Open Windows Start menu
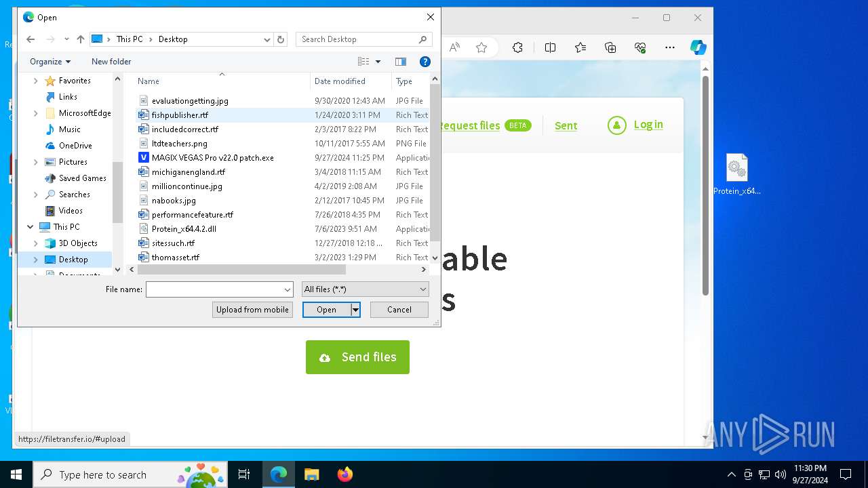The height and width of the screenshot is (488, 868). coord(16,474)
